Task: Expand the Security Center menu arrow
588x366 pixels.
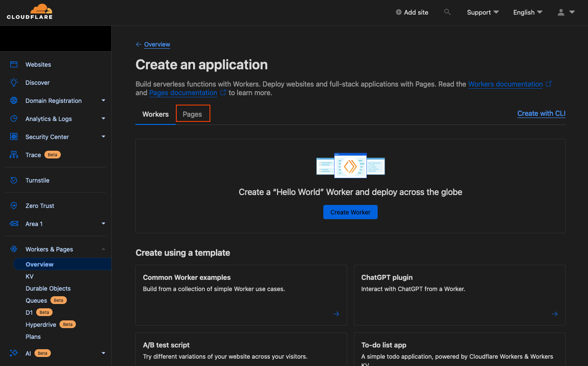Action: tap(103, 136)
